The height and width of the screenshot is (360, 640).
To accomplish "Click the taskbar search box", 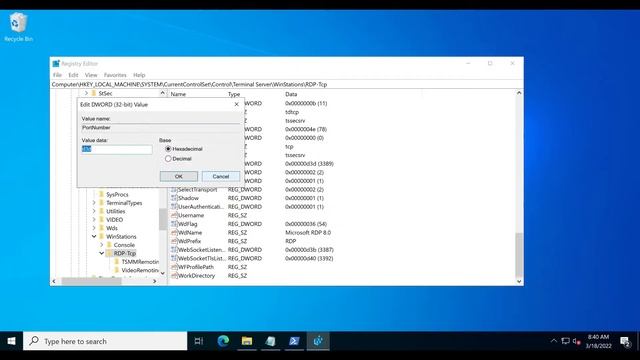I will point(105,341).
